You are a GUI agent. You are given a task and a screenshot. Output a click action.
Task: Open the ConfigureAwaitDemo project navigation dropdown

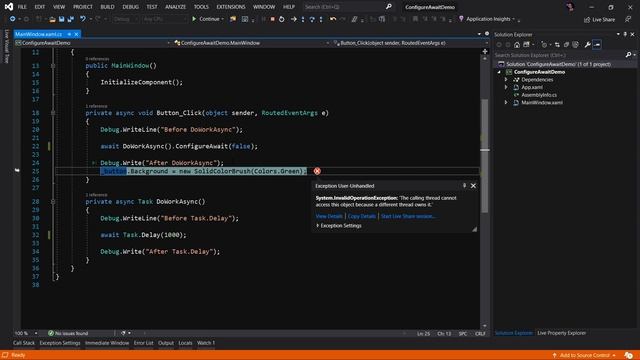(x=93, y=43)
